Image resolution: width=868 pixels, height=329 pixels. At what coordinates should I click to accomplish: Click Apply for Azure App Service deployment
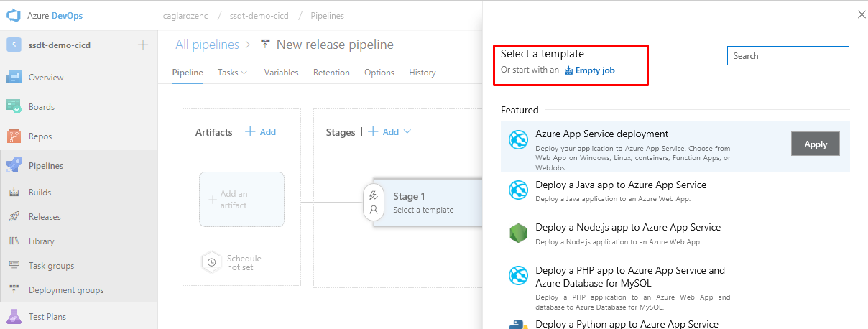pos(815,144)
